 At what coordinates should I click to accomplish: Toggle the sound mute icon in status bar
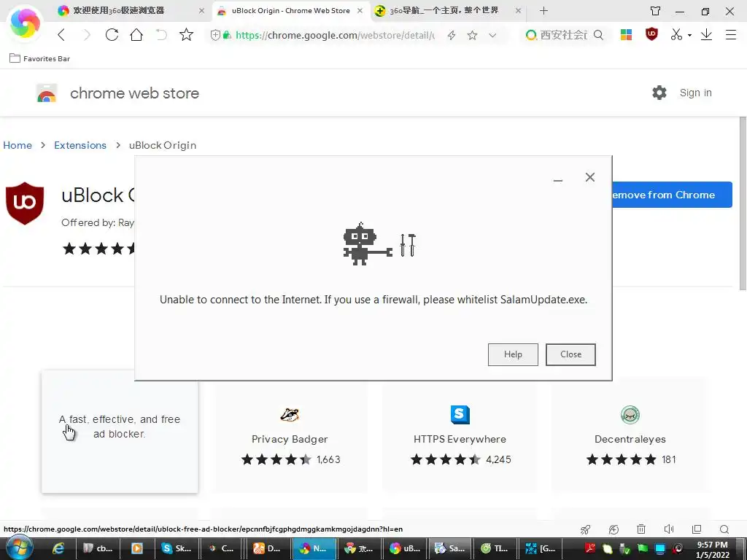(x=669, y=529)
